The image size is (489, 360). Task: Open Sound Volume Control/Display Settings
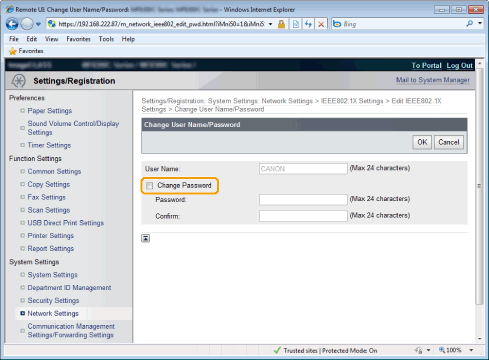click(x=73, y=128)
